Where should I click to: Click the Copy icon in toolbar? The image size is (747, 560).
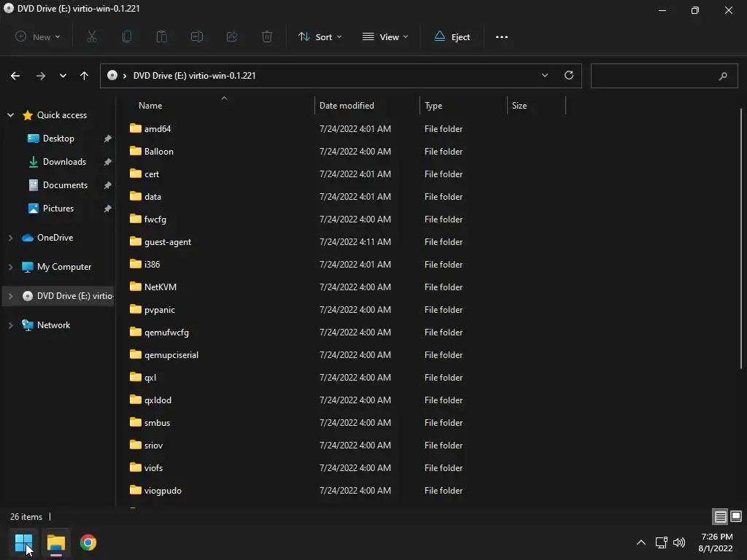tap(127, 36)
